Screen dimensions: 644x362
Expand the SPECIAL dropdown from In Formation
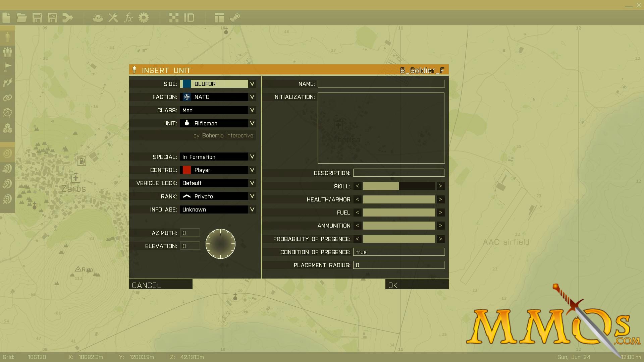(252, 157)
